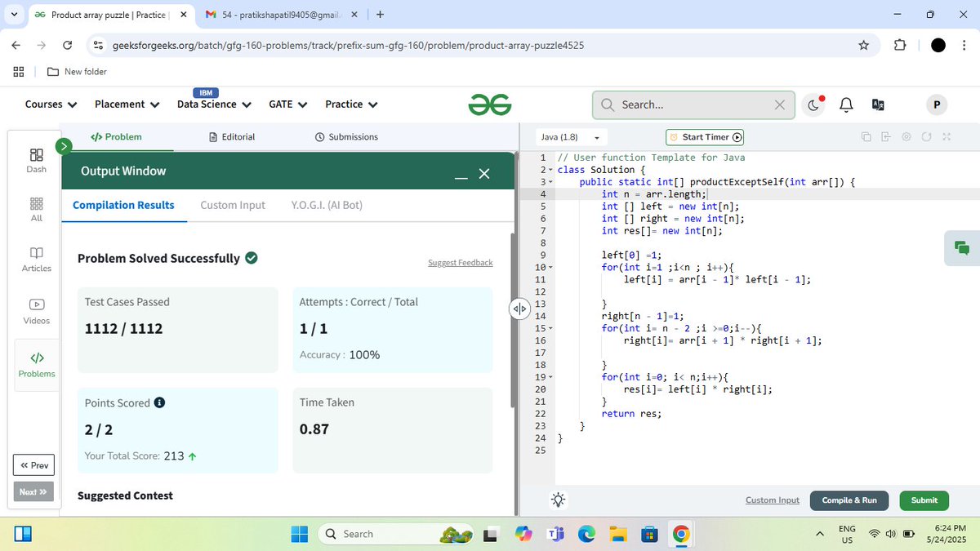Open the Courses dropdown
This screenshot has height=551, width=980.
(51, 104)
